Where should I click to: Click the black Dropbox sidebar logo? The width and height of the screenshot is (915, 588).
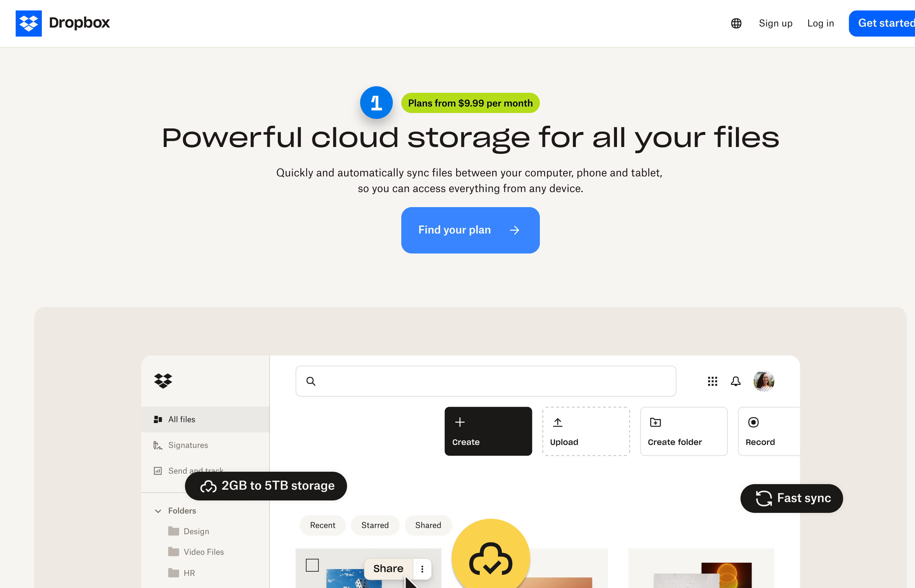coord(163,381)
